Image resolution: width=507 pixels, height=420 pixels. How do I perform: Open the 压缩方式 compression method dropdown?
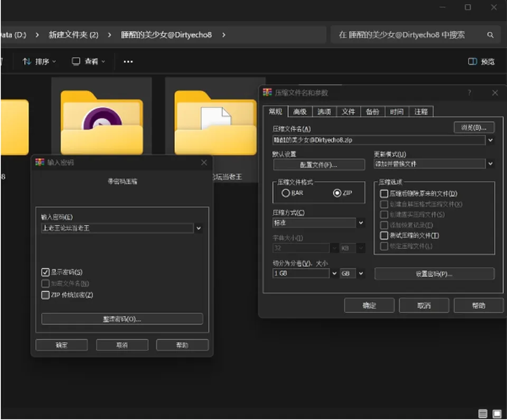point(361,222)
